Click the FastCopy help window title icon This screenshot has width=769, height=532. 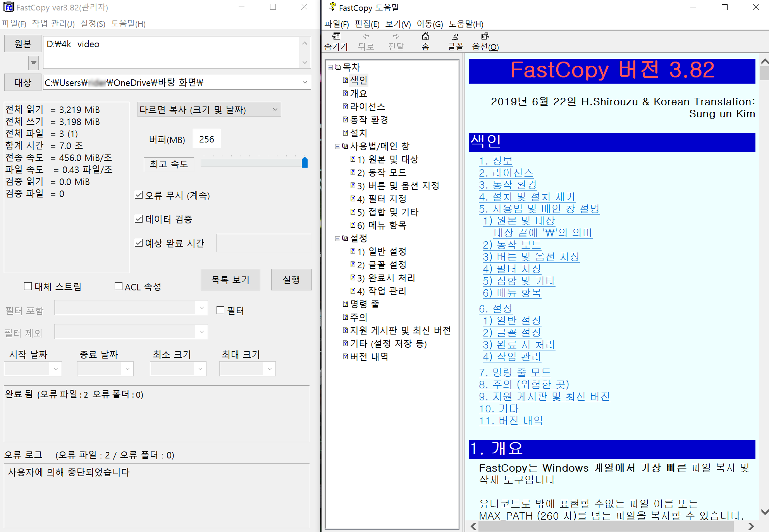[332, 7]
